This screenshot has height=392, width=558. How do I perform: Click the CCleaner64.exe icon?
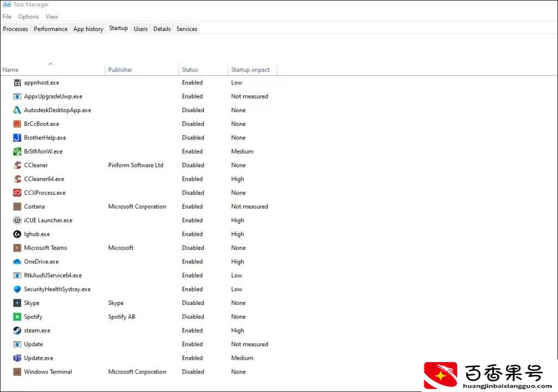[x=17, y=179]
